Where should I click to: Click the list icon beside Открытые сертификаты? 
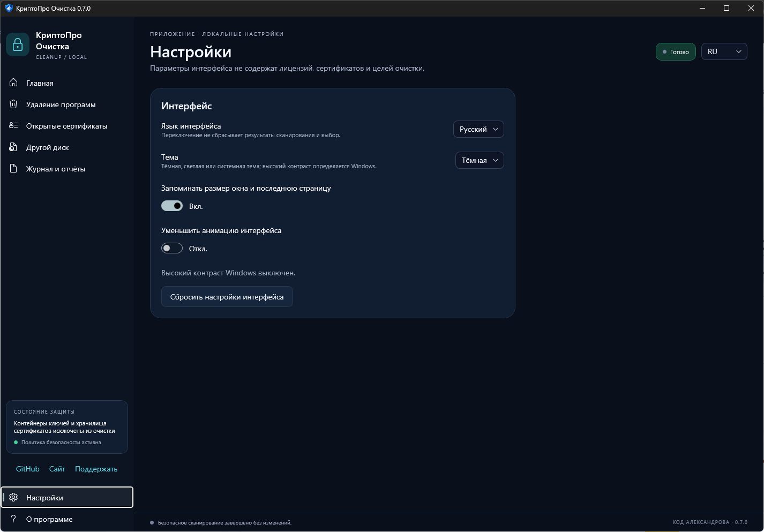[14, 125]
